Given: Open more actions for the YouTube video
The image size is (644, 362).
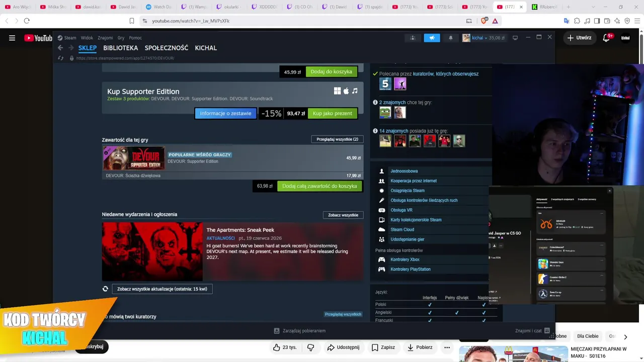Looking at the screenshot, I should [447, 347].
